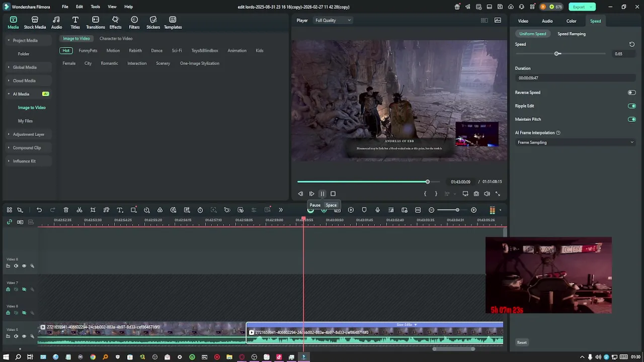Open the Filters panel
This screenshot has height=362, width=644.
pos(134,23)
